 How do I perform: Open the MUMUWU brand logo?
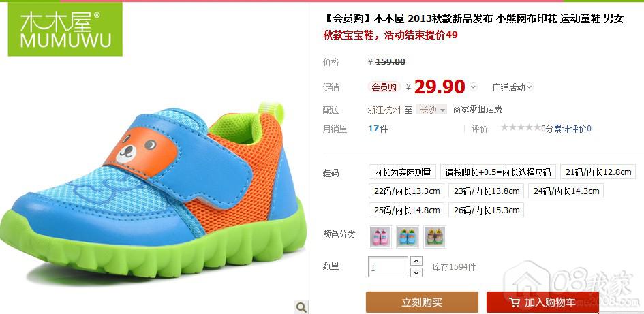point(65,29)
